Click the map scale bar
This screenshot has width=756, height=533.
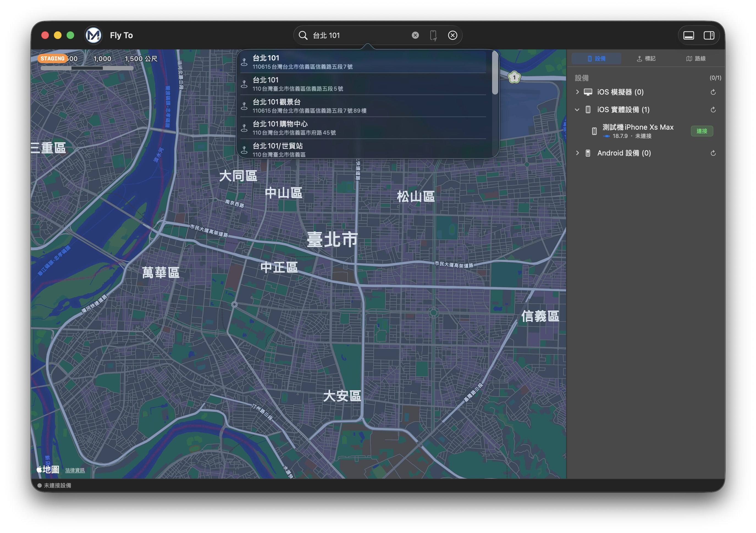(x=87, y=68)
